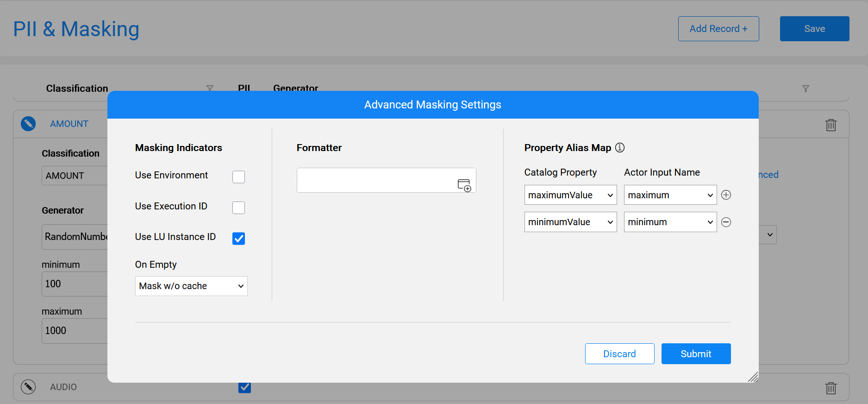This screenshot has height=404, width=868.
Task: Open the formatter picker icon in Formatter field
Action: point(464,185)
